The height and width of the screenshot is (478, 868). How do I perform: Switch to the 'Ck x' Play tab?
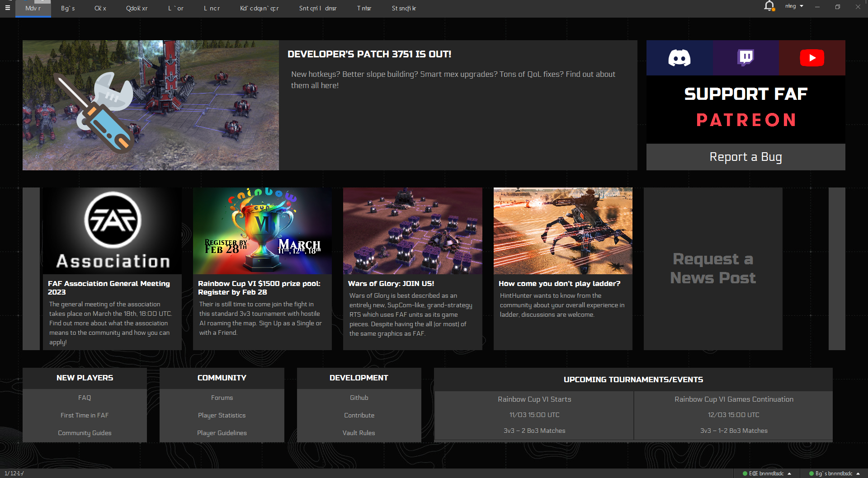[100, 9]
